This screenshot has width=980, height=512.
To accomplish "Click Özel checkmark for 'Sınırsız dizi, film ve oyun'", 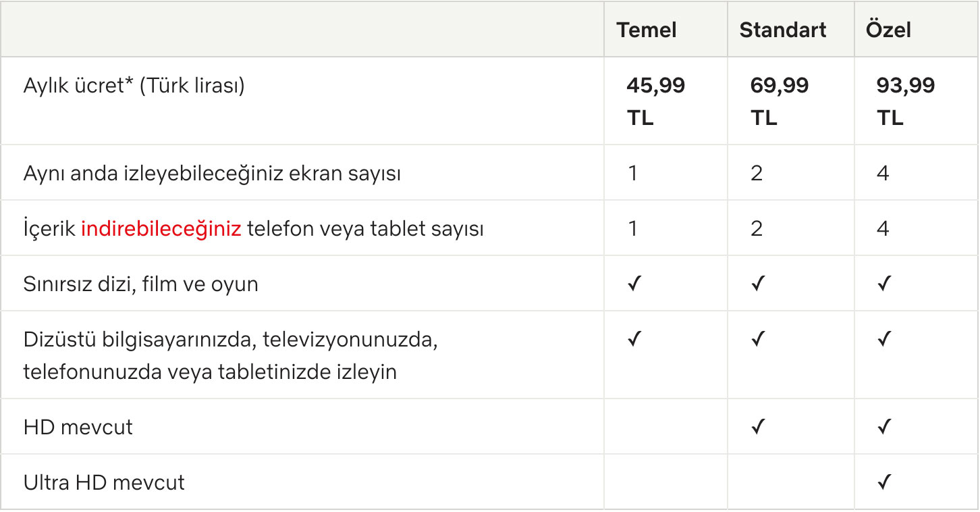I will [883, 284].
